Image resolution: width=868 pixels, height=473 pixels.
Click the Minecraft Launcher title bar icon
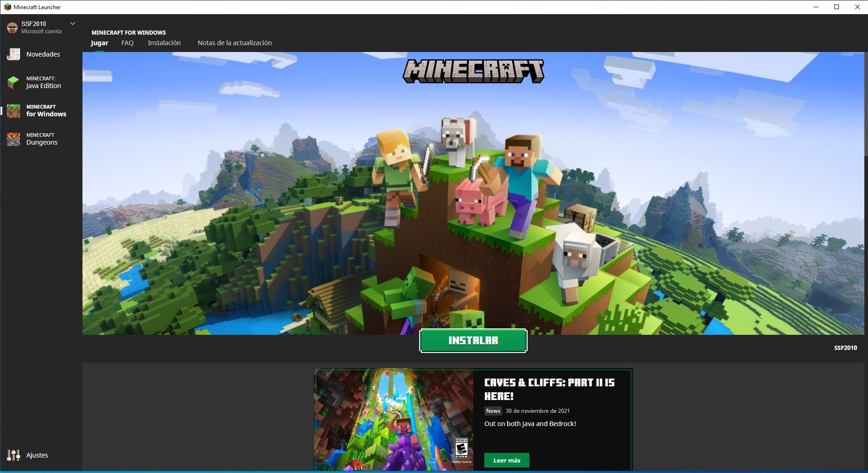click(7, 7)
